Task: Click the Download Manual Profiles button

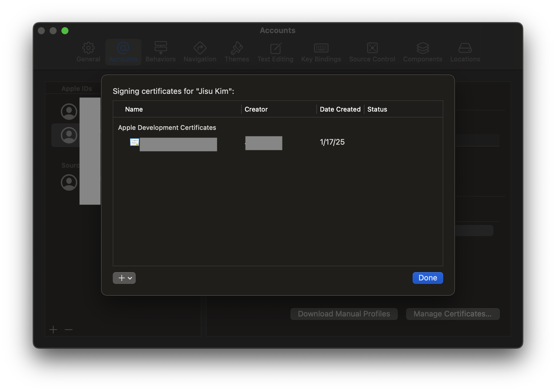Action: click(344, 314)
